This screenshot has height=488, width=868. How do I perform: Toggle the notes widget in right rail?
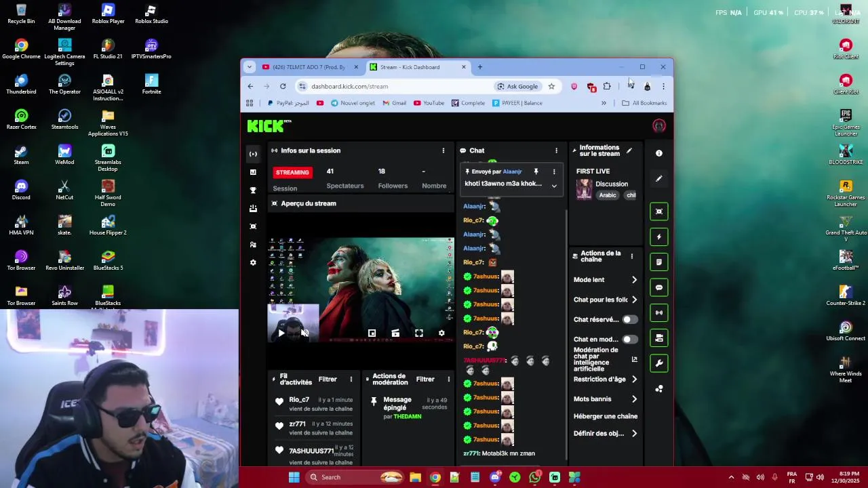(658, 262)
